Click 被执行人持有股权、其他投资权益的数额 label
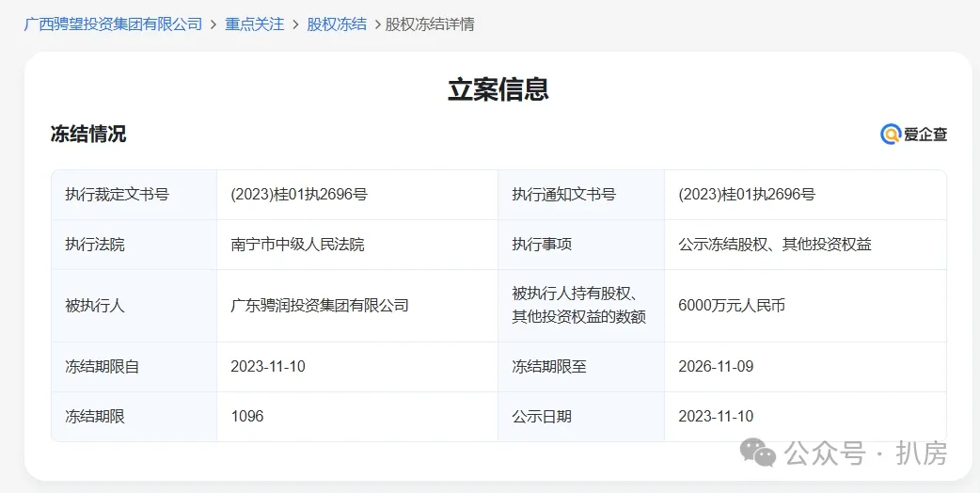 (578, 305)
